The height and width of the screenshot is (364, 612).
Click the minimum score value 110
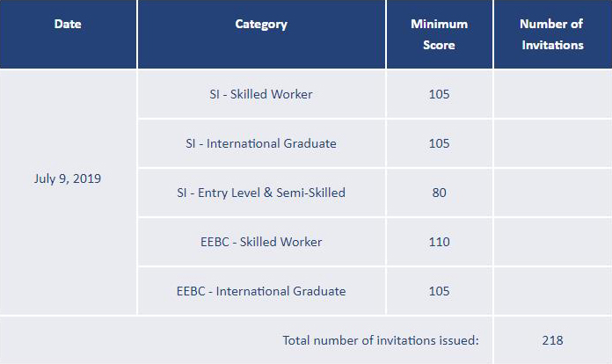(x=439, y=242)
